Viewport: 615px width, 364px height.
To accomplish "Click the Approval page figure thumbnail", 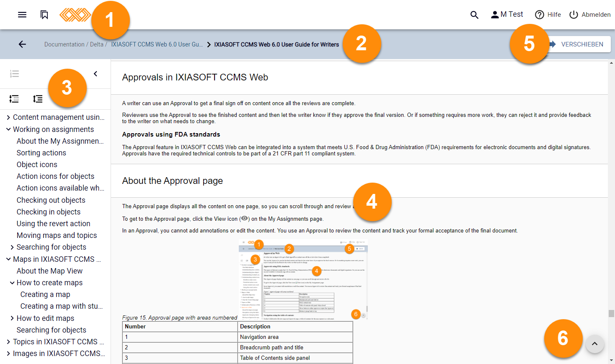I will (x=303, y=279).
